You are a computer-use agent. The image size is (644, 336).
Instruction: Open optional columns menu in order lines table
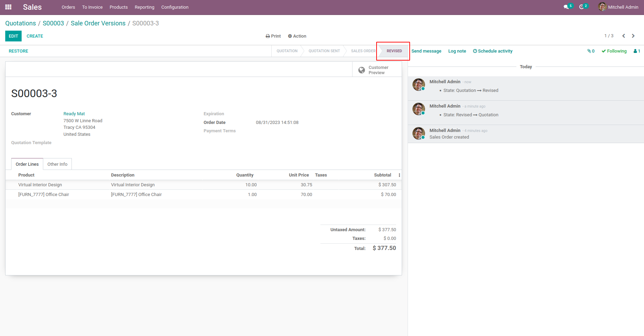[399, 175]
